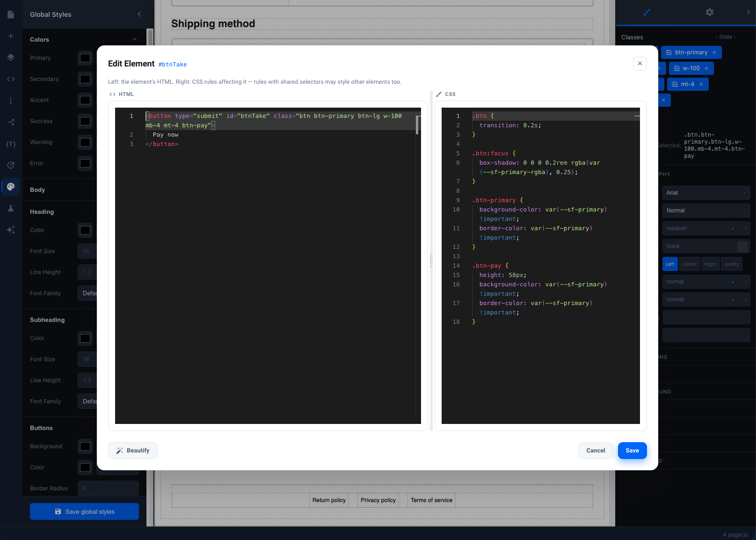Pick the Success color swatch
This screenshot has width=756, height=540.
(x=85, y=121)
